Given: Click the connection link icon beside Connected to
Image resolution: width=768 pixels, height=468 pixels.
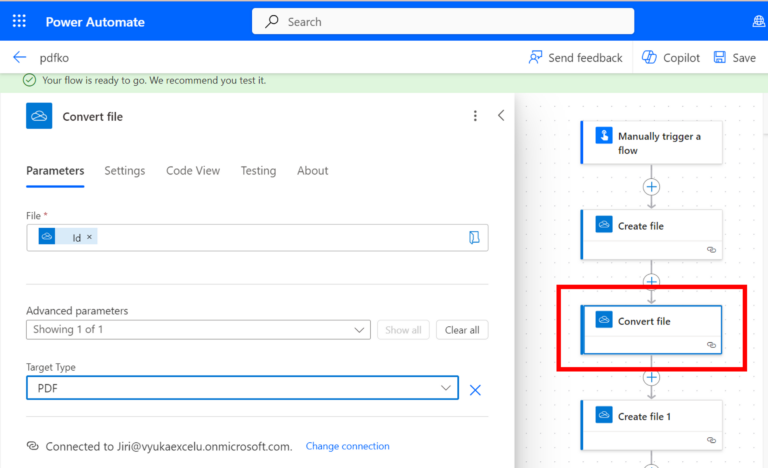Looking at the screenshot, I should pyautogui.click(x=33, y=446).
